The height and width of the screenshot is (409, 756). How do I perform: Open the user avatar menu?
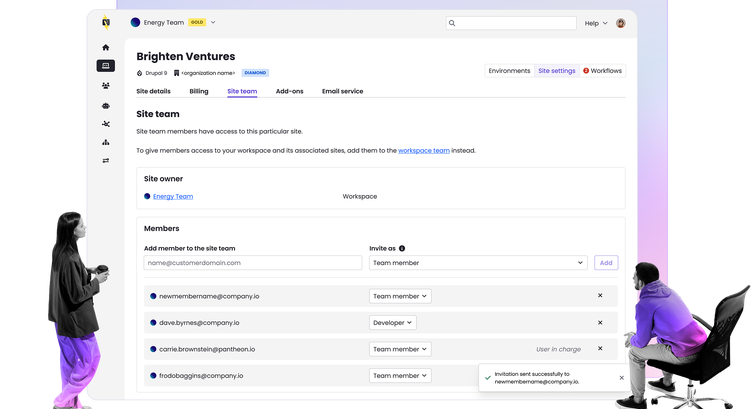[621, 23]
